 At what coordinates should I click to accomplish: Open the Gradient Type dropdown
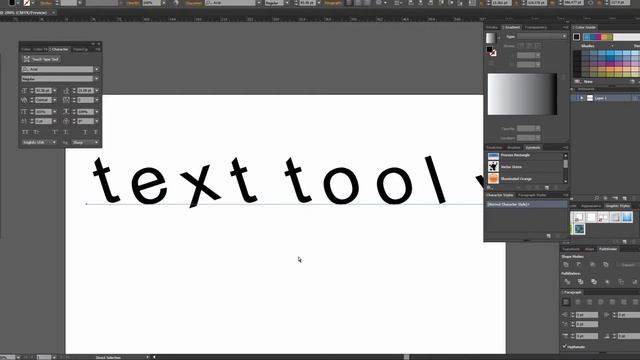click(x=542, y=36)
